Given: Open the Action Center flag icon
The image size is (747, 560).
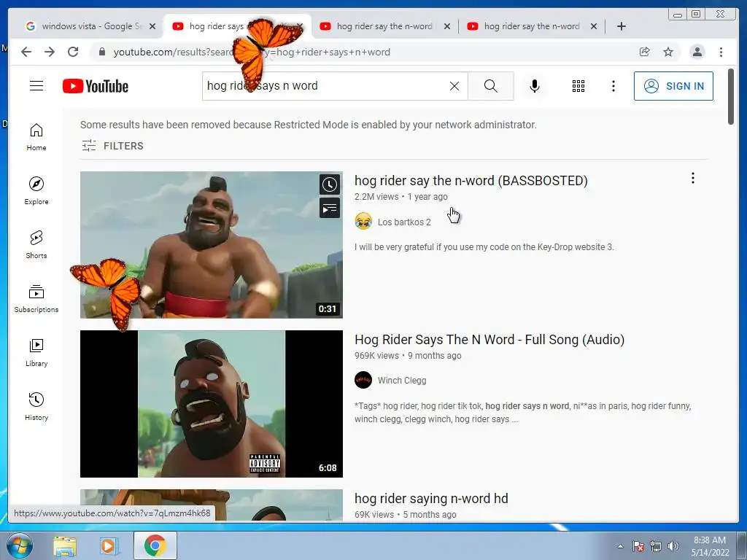Looking at the screenshot, I should pos(638,546).
